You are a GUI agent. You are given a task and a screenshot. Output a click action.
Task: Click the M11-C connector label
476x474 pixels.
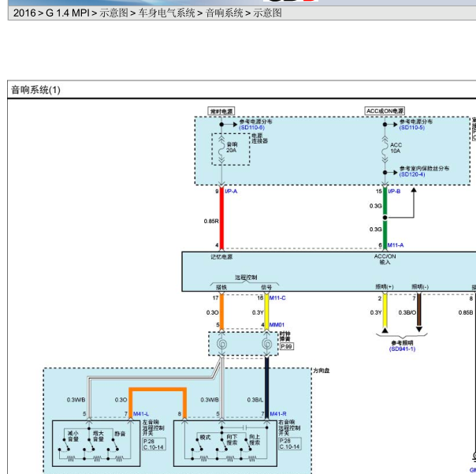pos(277,298)
